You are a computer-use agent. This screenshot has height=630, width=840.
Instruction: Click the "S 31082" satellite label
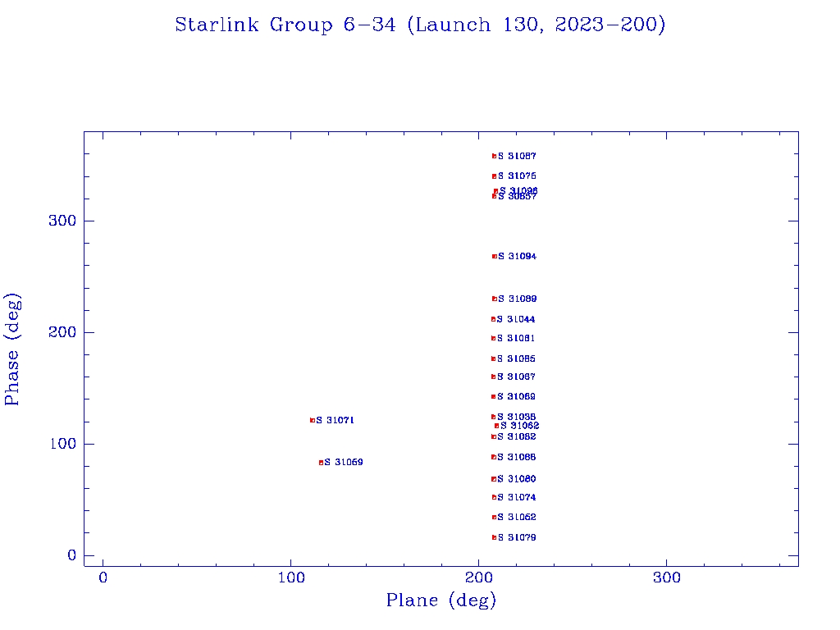coord(517,437)
